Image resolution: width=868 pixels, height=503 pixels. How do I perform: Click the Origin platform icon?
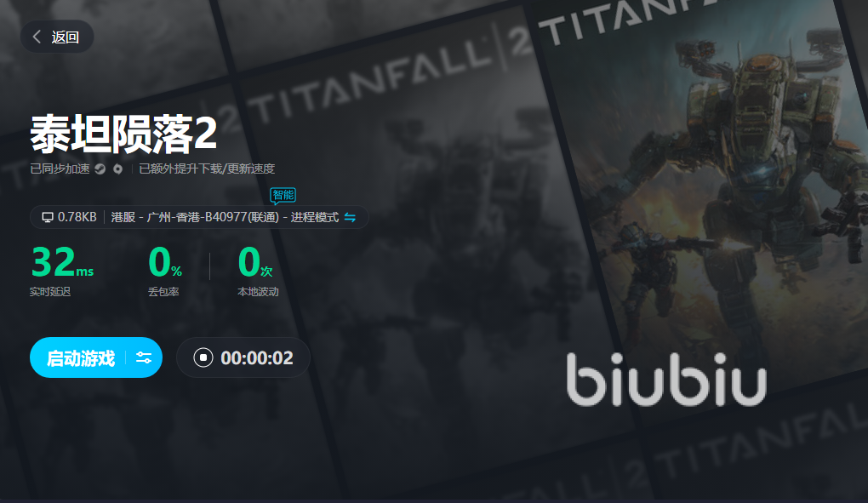(x=118, y=169)
